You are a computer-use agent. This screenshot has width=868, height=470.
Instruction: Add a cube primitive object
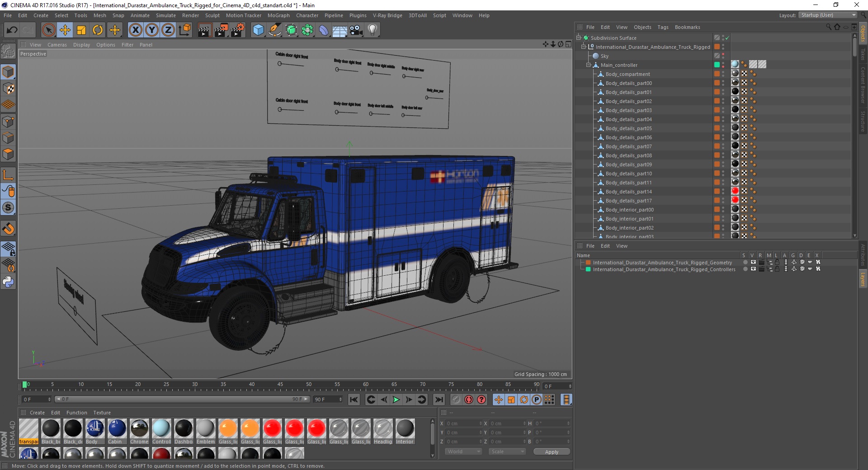(x=258, y=30)
